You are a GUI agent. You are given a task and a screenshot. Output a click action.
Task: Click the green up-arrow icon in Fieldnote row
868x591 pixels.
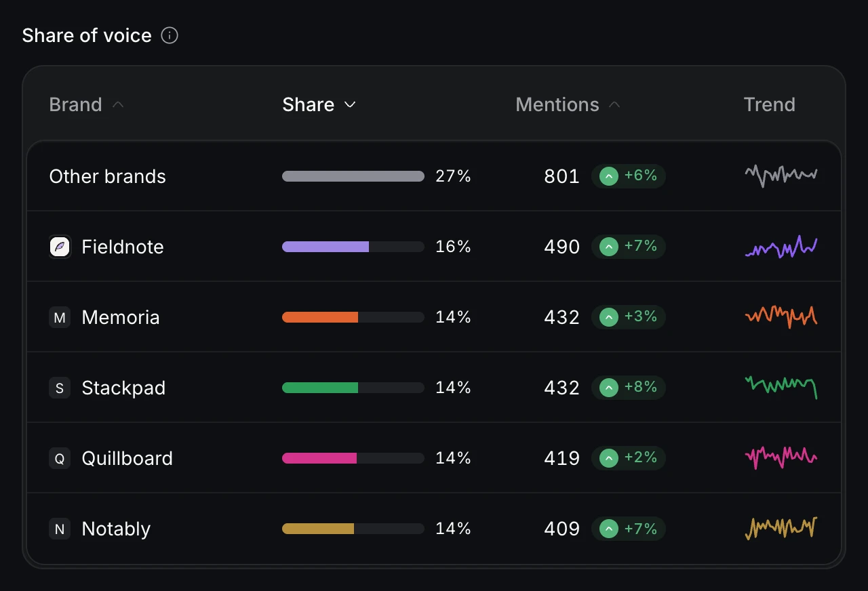609,247
